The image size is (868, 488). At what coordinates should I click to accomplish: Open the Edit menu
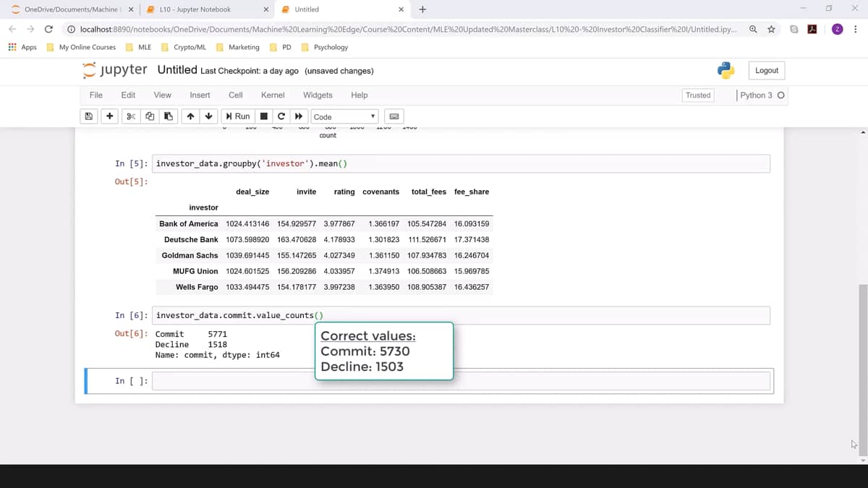coord(128,95)
